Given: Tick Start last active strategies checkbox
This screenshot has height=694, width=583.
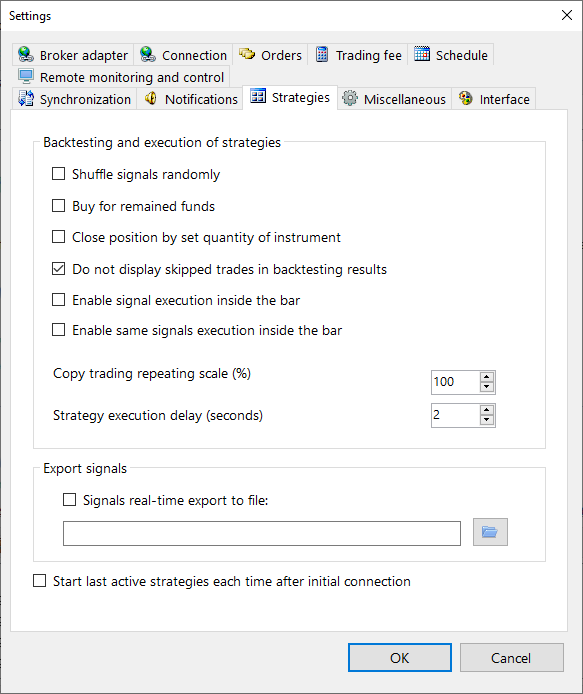Looking at the screenshot, I should [x=39, y=581].
